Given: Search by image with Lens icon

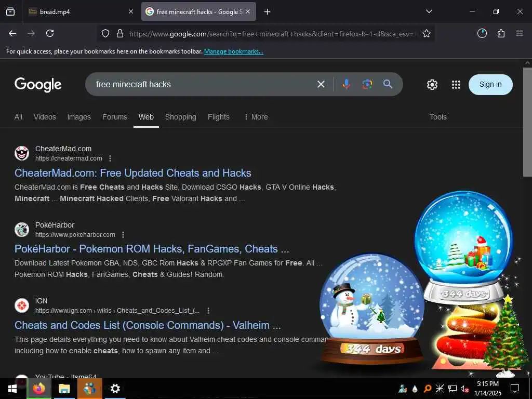Looking at the screenshot, I should click(x=367, y=84).
